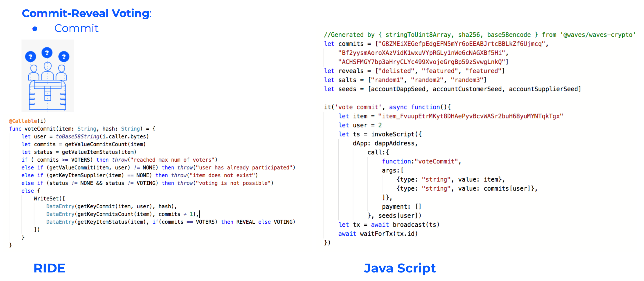The image size is (644, 281).
Task: Click the left question mark bubble
Action: click(31, 57)
